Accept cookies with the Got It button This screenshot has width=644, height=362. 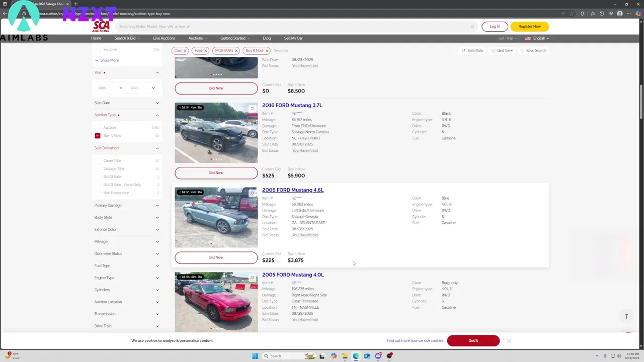[473, 341]
